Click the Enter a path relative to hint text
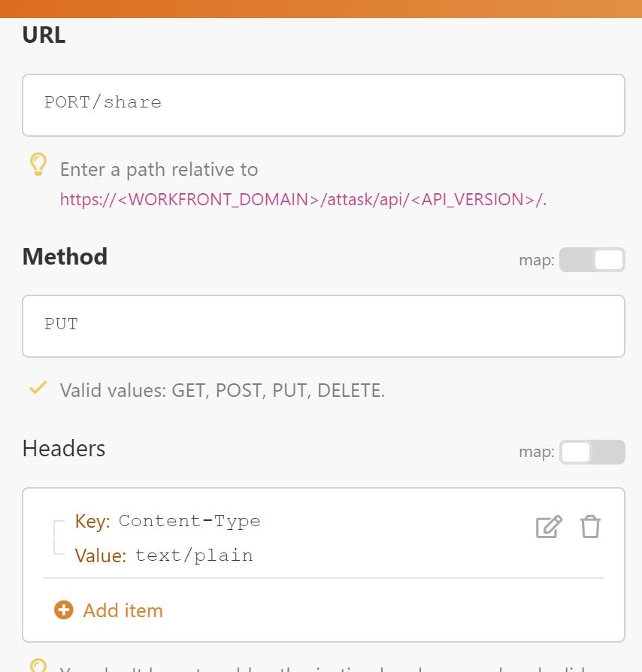642x672 pixels. [x=159, y=169]
